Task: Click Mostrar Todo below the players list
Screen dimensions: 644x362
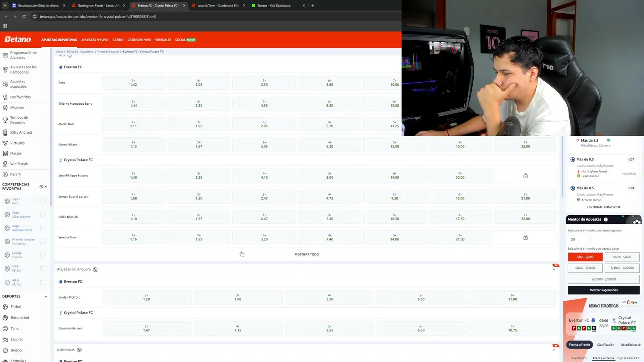Action: pyautogui.click(x=307, y=254)
